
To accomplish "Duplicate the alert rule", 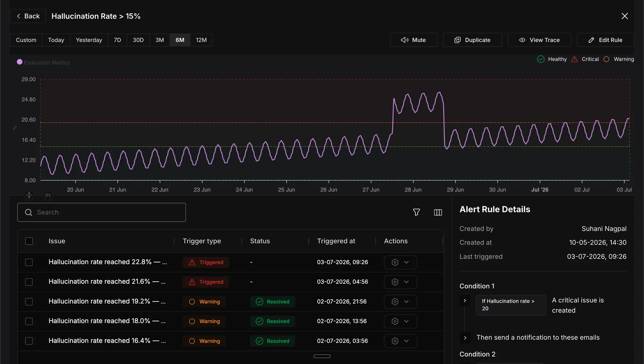I will click(472, 40).
